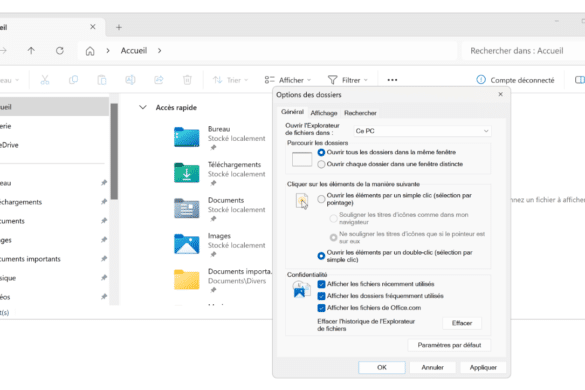Click chevron after Accueil in address bar
This screenshot has width=585, height=390.
point(159,50)
